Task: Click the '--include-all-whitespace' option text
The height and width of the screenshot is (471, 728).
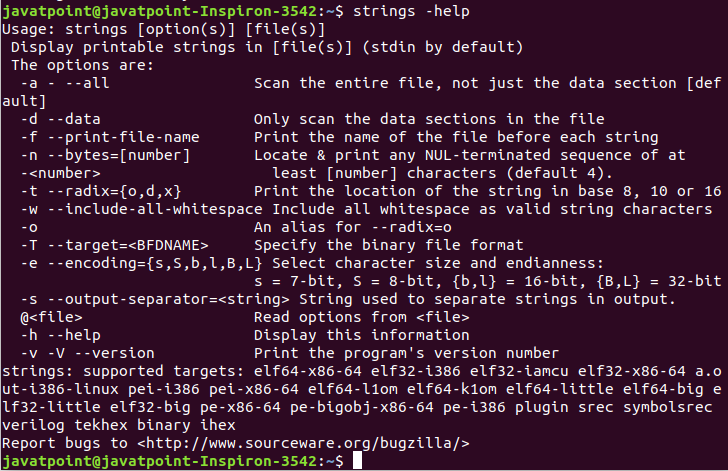Action: coord(155,209)
